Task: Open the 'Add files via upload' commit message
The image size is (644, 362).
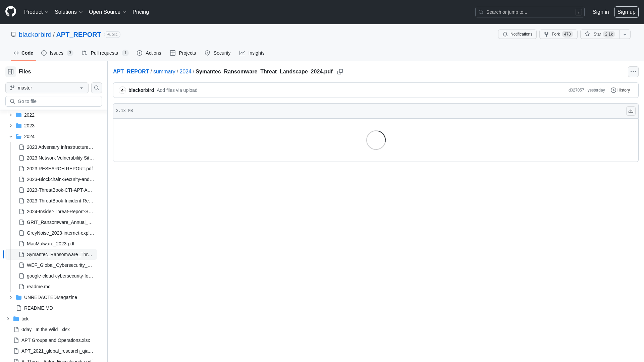Action: click(x=177, y=90)
